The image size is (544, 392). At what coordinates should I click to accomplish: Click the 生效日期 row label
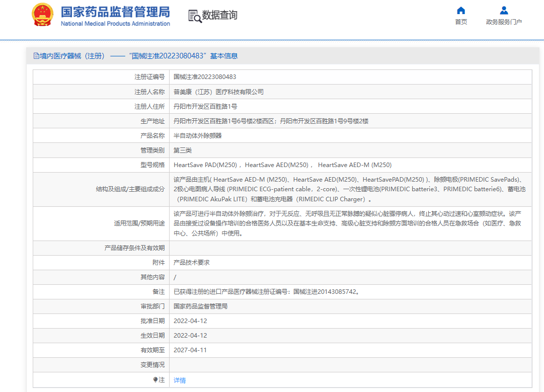[152, 336]
